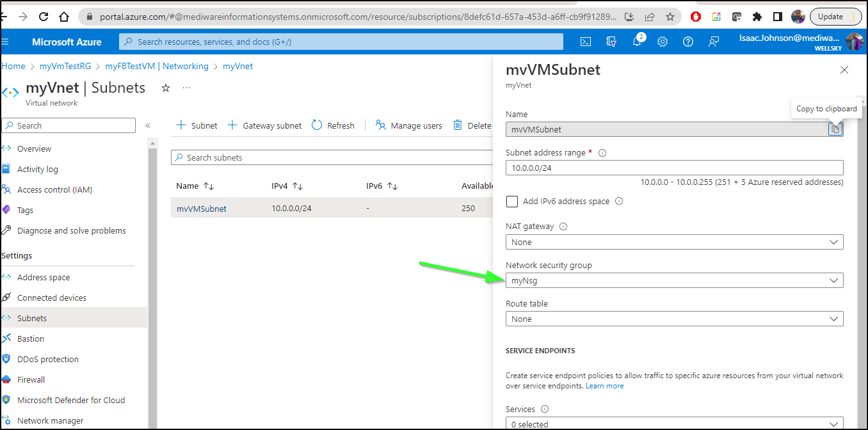
Task: Open the feedback icon in header
Action: pos(714,42)
